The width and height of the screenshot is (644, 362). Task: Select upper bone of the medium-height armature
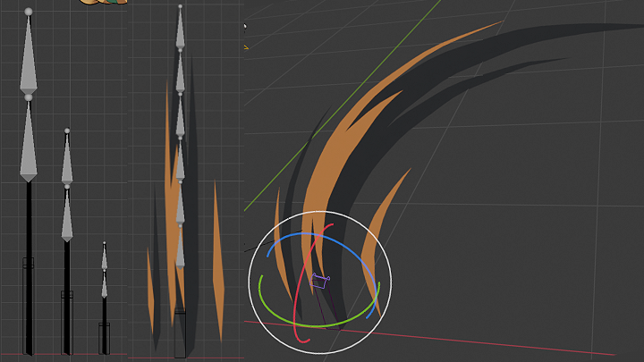point(67,157)
